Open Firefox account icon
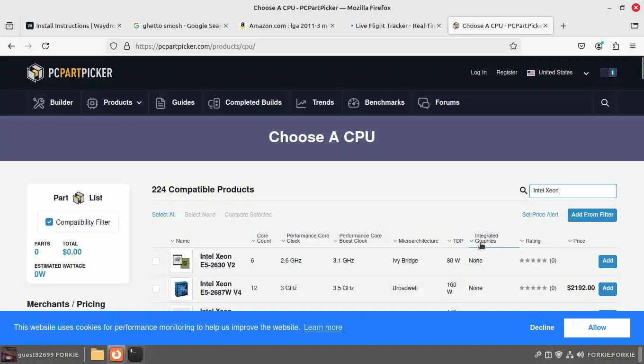Image resolution: width=644 pixels, height=364 pixels. 599,46
